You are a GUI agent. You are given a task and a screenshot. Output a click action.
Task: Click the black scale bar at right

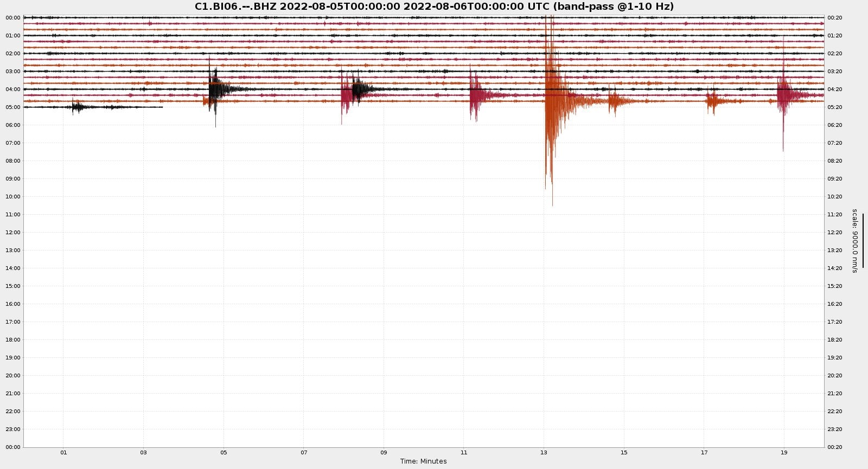[x=863, y=241]
